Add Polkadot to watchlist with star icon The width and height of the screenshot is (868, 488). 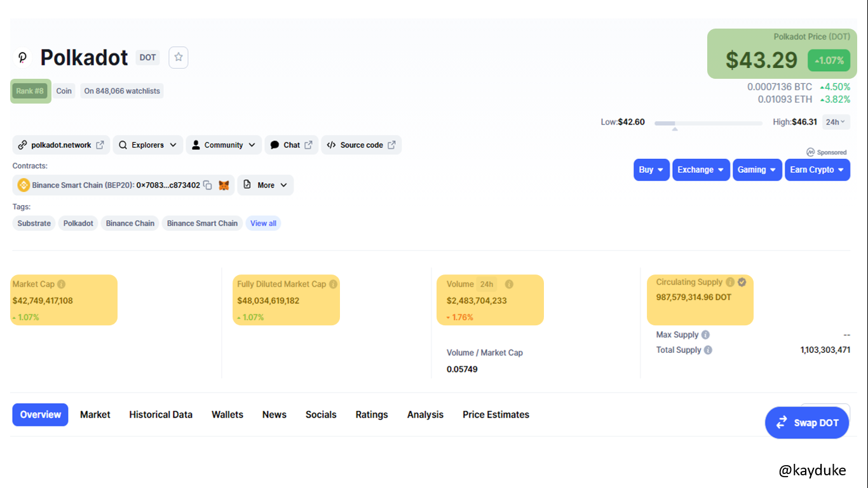click(x=179, y=57)
